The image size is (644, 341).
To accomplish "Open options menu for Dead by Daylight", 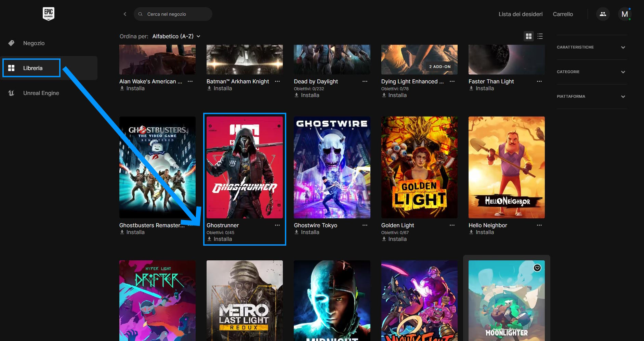I will [365, 81].
